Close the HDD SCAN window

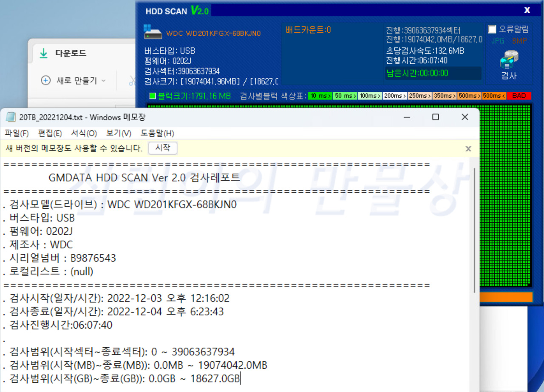[527, 10]
